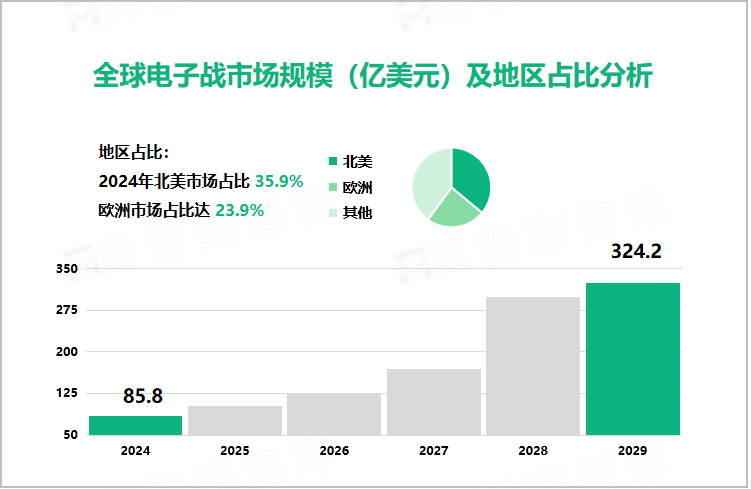This screenshot has width=751, height=489.
Task: Click the 35.9% percentage text
Action: click(279, 182)
